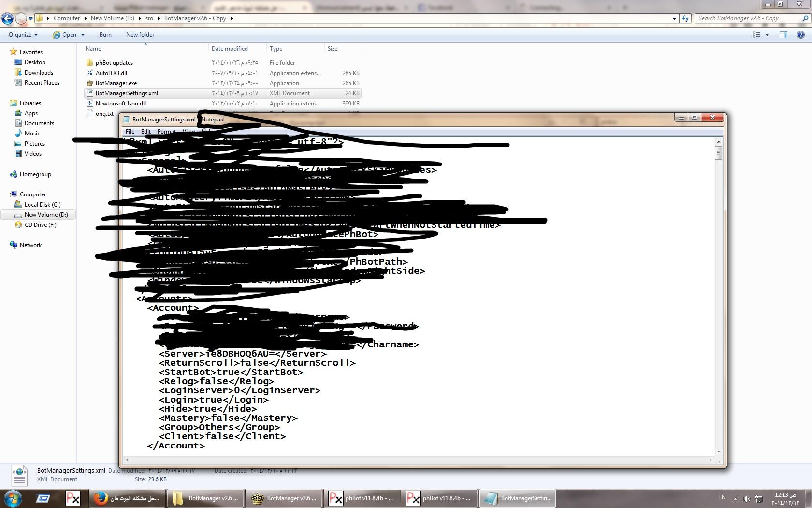Select Desktop under Favorites

click(x=35, y=62)
